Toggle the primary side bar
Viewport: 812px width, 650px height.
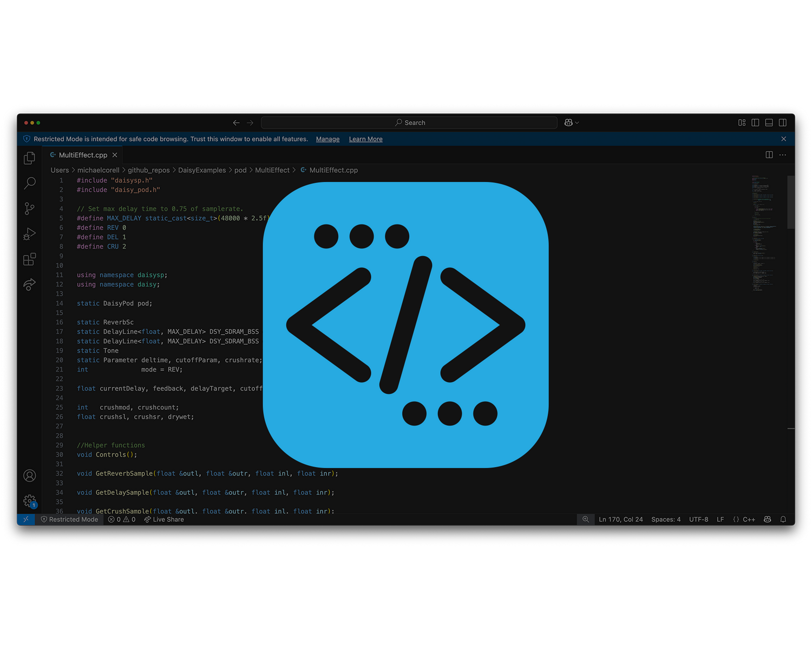point(755,123)
